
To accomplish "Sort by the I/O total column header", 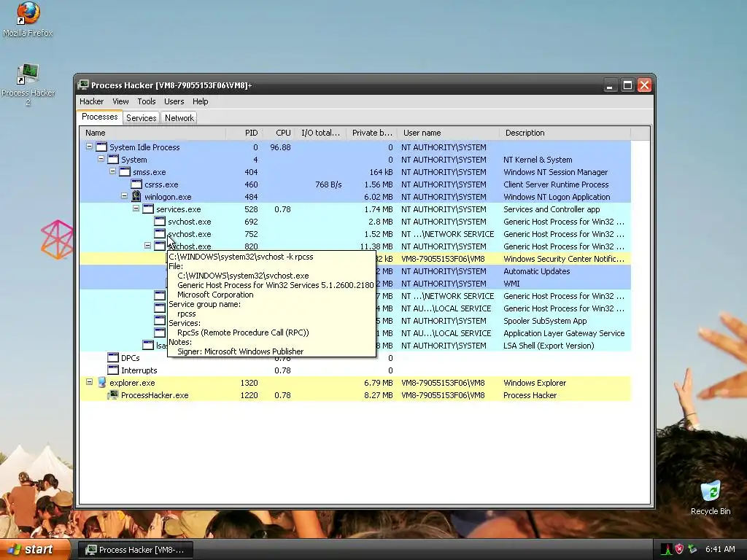I will click(320, 133).
